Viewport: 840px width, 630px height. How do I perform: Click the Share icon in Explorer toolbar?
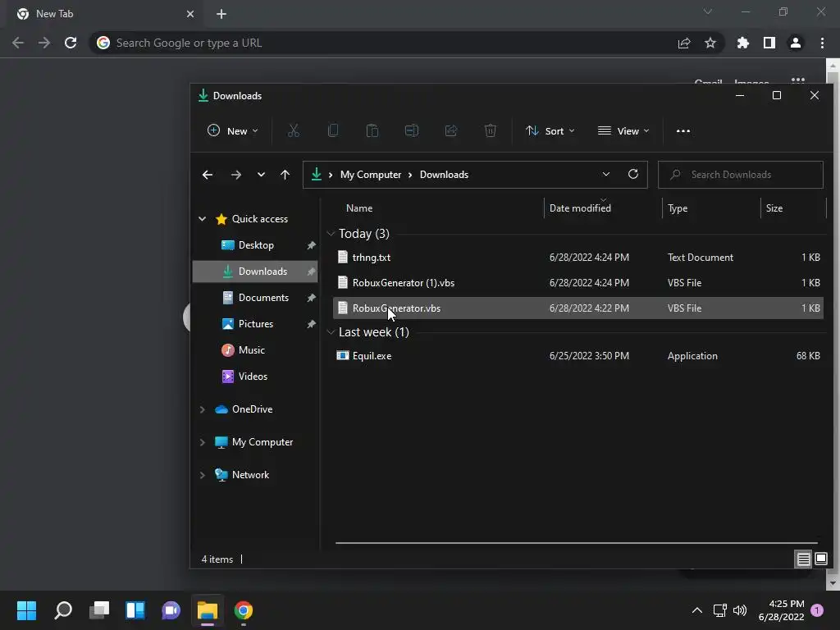451,130
